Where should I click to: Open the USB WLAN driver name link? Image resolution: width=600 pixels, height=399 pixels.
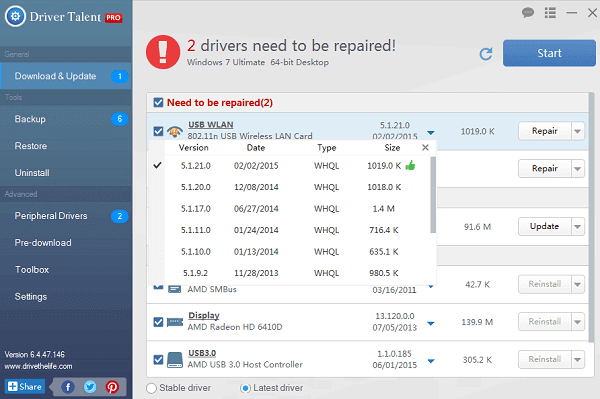click(210, 125)
